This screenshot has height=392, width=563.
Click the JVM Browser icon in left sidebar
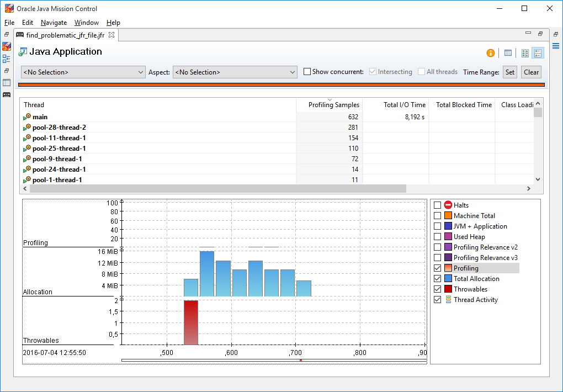click(x=7, y=46)
